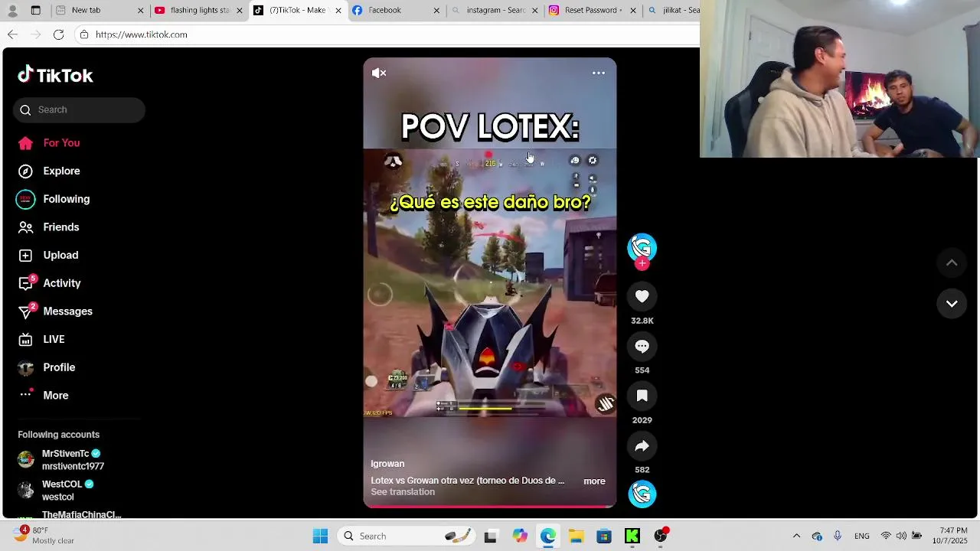Go back in browser
The image size is (980, 551).
click(12, 34)
